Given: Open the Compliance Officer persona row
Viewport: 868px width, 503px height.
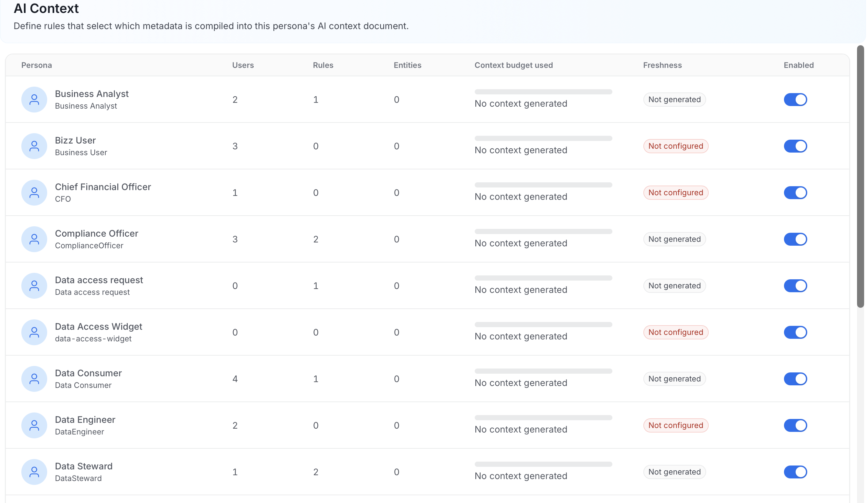Looking at the screenshot, I should 427,239.
